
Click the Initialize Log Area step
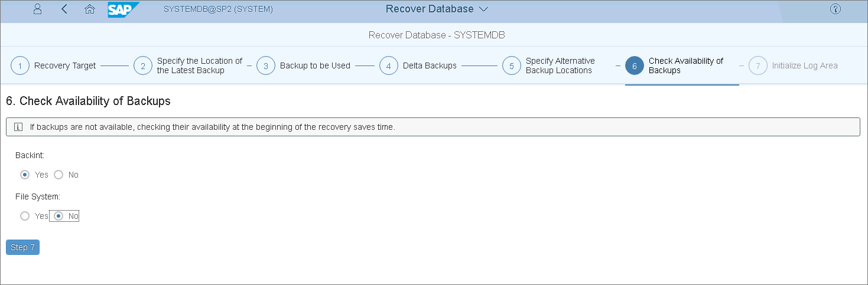804,65
